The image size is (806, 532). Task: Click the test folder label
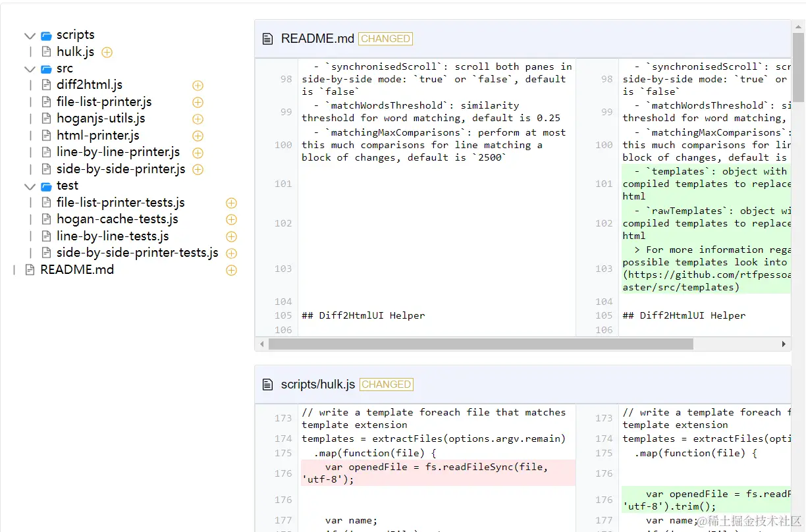click(x=67, y=186)
